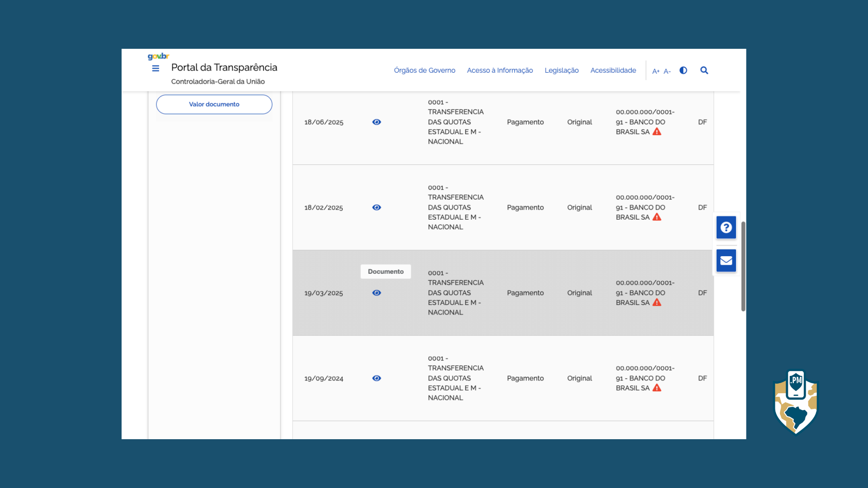View document for 19/09/2024 payment
Screen dimensions: 868x488
pos(377,378)
